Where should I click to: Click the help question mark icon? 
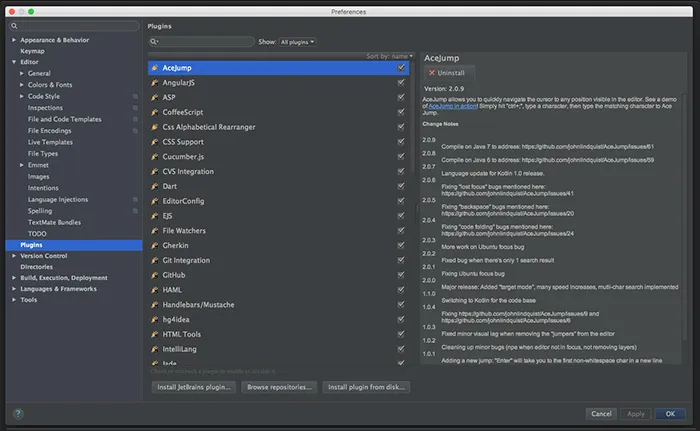[x=18, y=413]
